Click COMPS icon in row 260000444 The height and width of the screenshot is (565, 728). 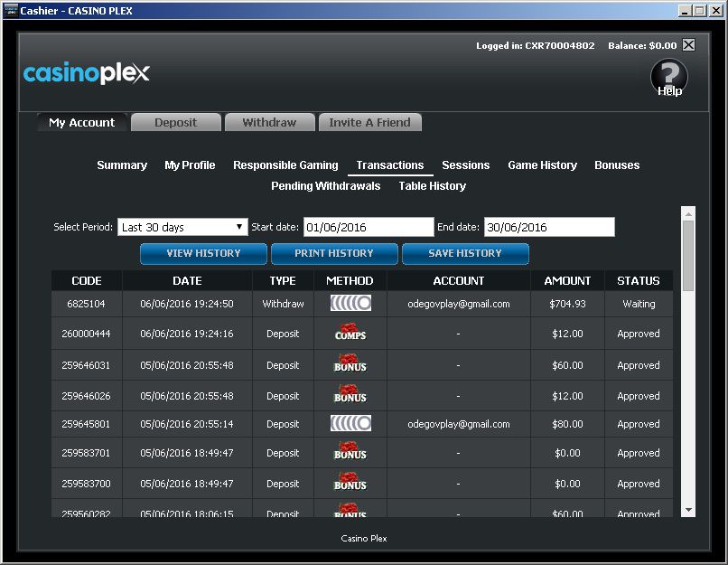[x=350, y=332]
